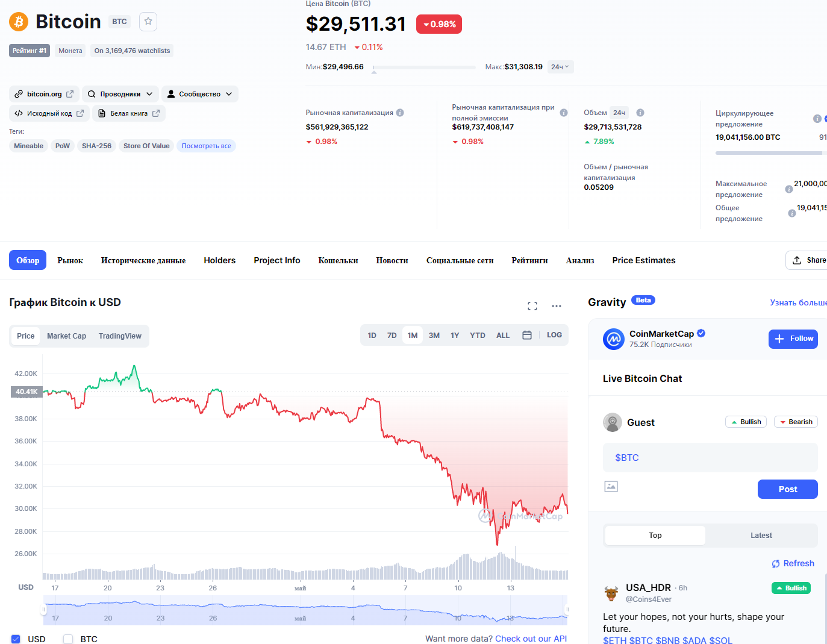Image resolution: width=827 pixels, height=644 pixels.
Task: Toggle the USD checkbox below the chart
Action: point(16,639)
